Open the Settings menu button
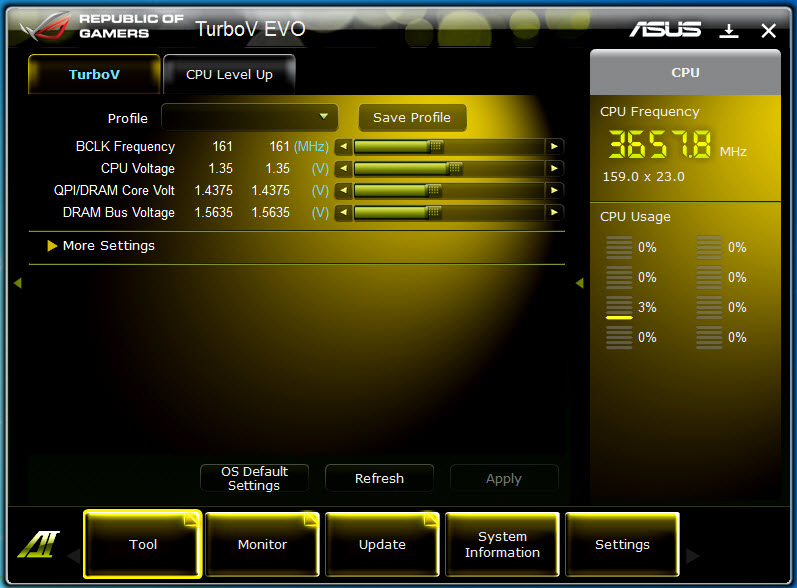This screenshot has width=797, height=588. point(622,544)
